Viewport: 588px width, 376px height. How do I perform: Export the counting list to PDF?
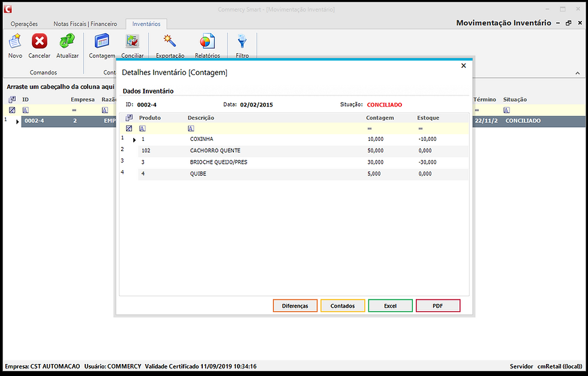[438, 305]
